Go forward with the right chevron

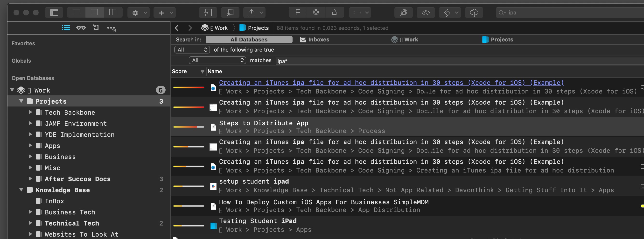tap(190, 28)
